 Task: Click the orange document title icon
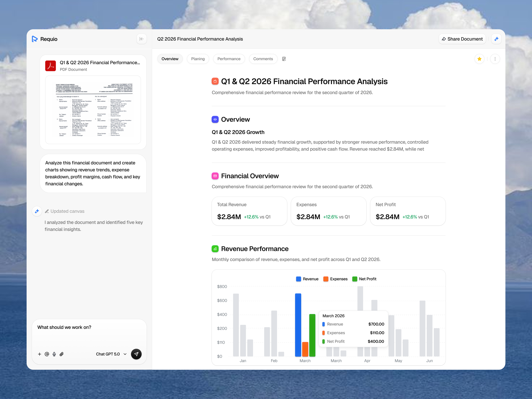pos(215,81)
